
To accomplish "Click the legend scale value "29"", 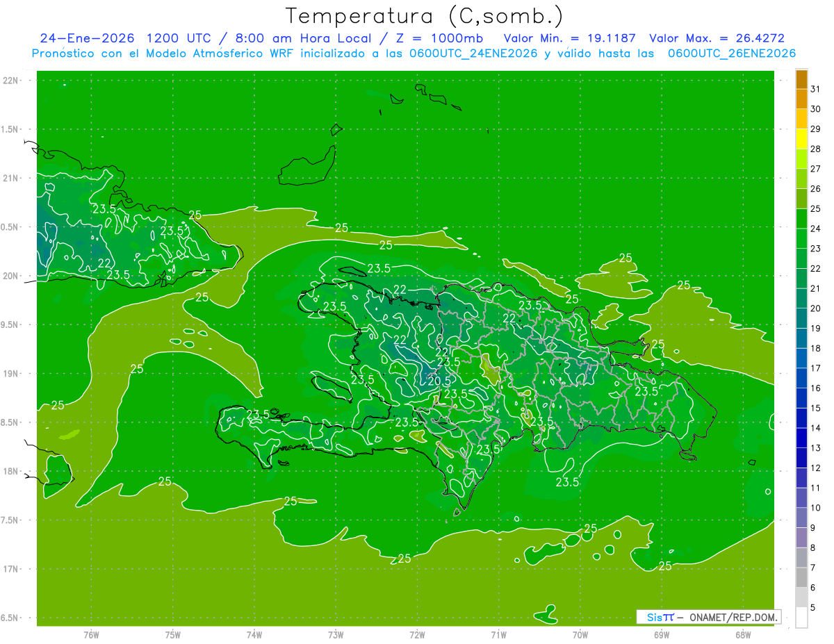I will [816, 129].
